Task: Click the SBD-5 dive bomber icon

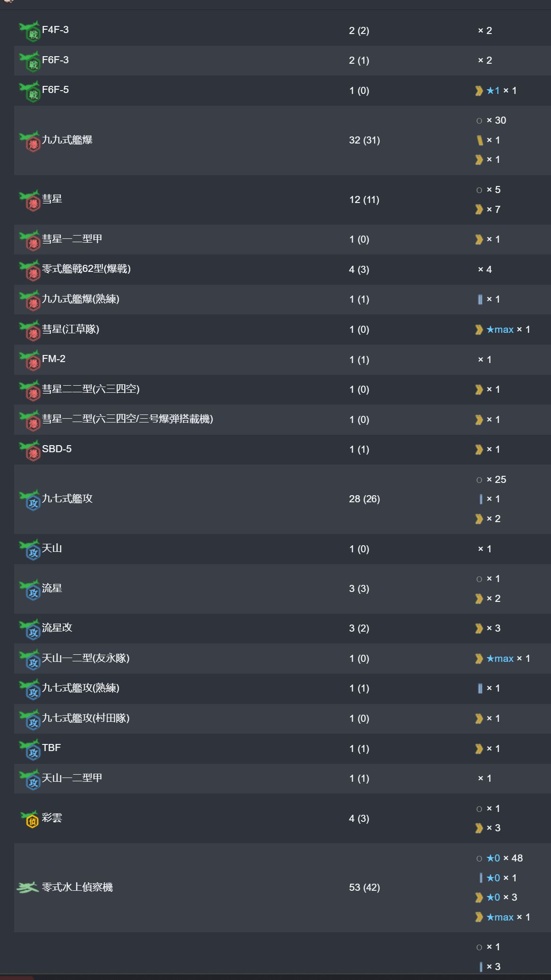Action: pyautogui.click(x=29, y=450)
